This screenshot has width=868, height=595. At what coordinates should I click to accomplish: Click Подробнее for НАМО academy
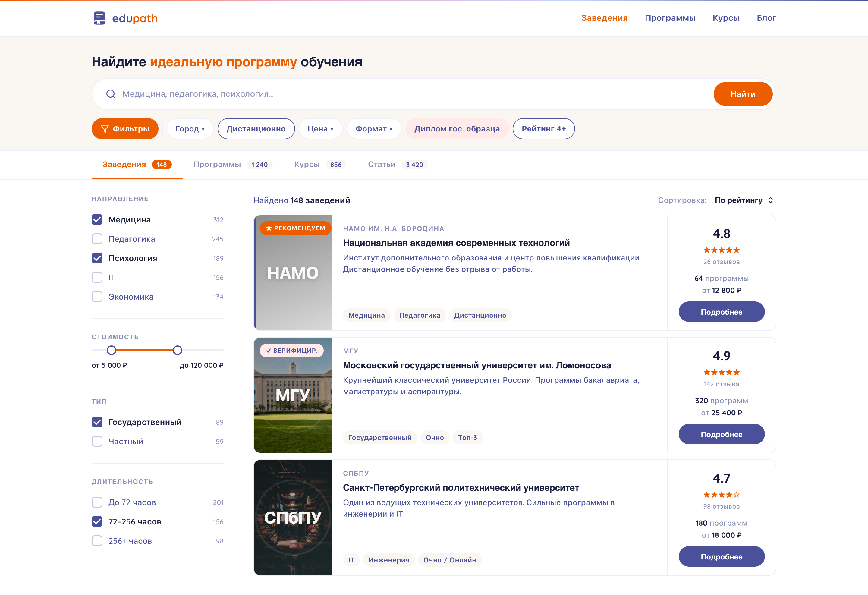point(721,312)
